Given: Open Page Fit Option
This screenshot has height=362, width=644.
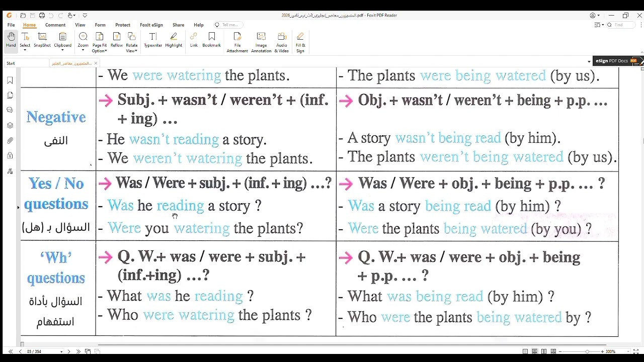Looking at the screenshot, I should pos(100,42).
